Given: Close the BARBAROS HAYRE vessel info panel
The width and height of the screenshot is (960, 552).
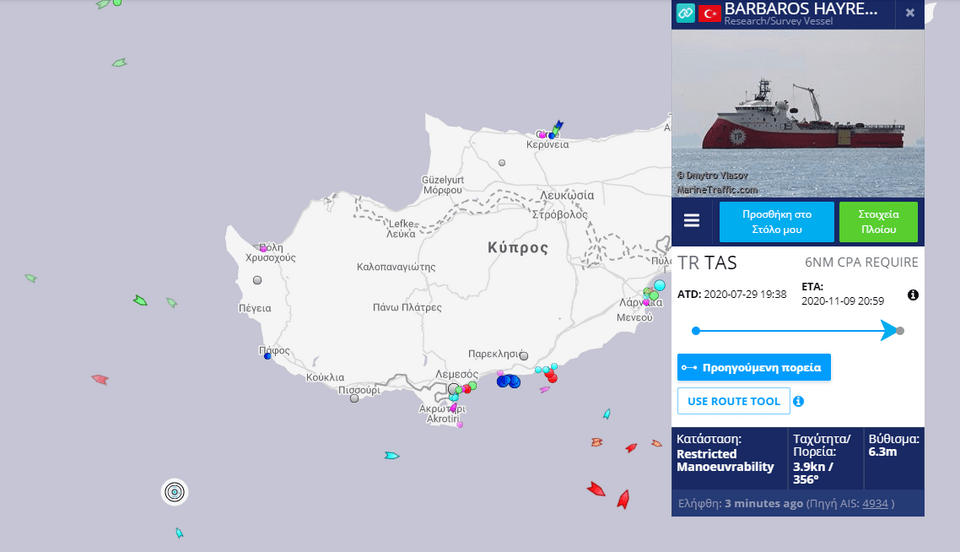Looking at the screenshot, I should (909, 13).
